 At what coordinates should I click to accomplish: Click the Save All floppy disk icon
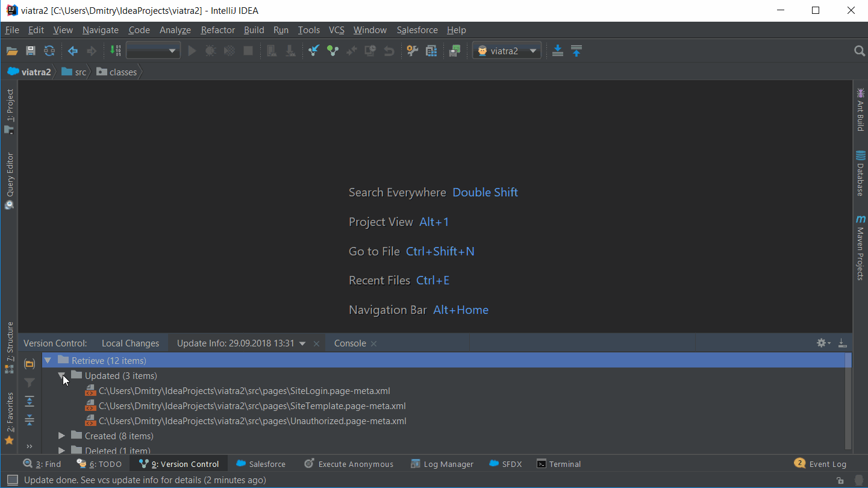[31, 51]
